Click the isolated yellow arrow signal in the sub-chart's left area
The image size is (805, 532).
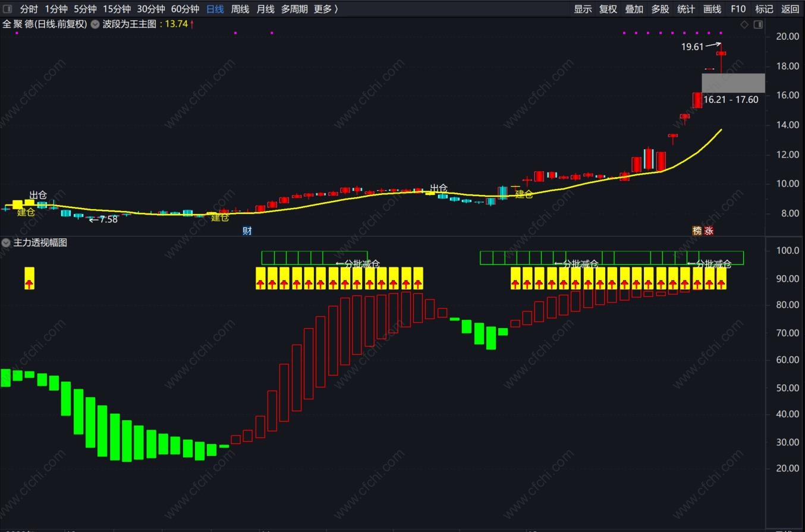point(30,278)
